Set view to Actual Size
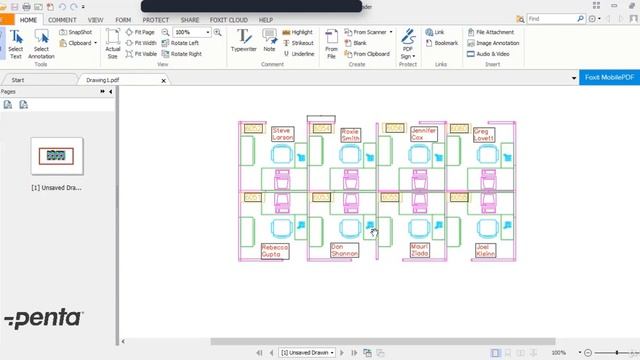This screenshot has width=640, height=360. (x=113, y=44)
